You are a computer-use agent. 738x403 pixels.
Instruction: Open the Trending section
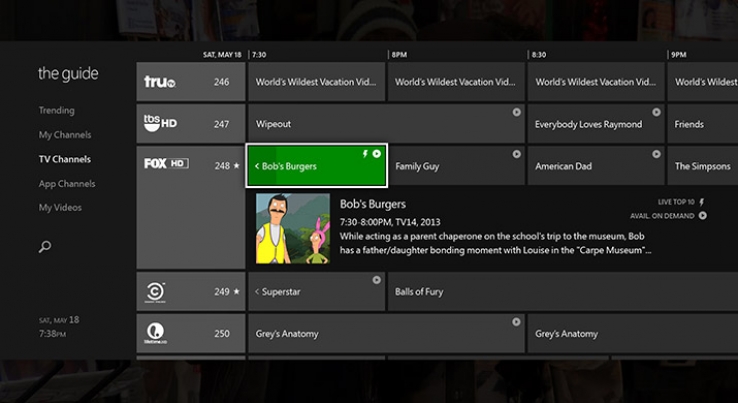(56, 111)
